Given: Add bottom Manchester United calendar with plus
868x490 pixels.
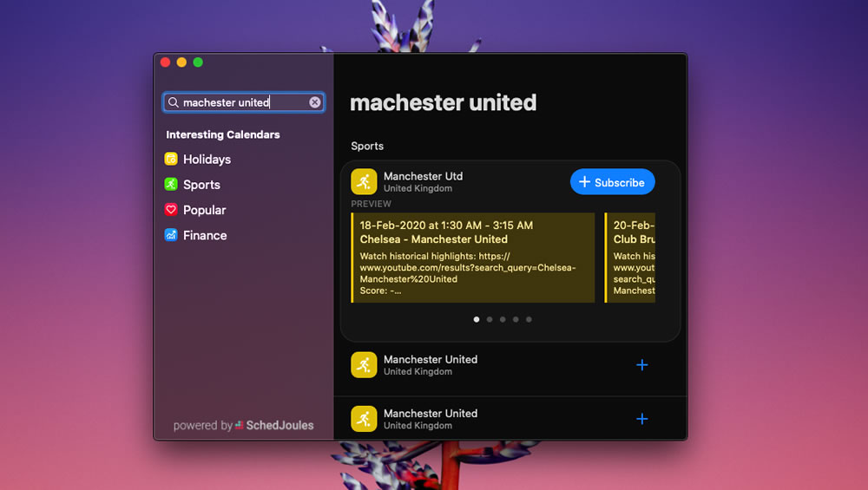Looking at the screenshot, I should (x=642, y=419).
